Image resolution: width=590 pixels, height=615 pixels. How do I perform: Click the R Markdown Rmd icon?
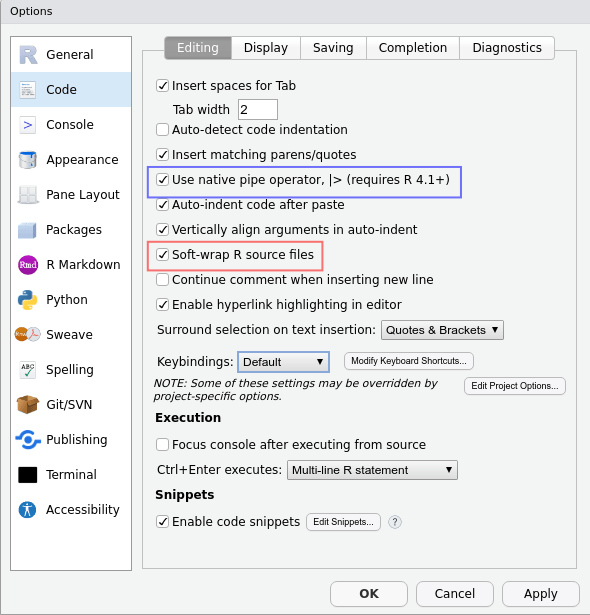28,265
